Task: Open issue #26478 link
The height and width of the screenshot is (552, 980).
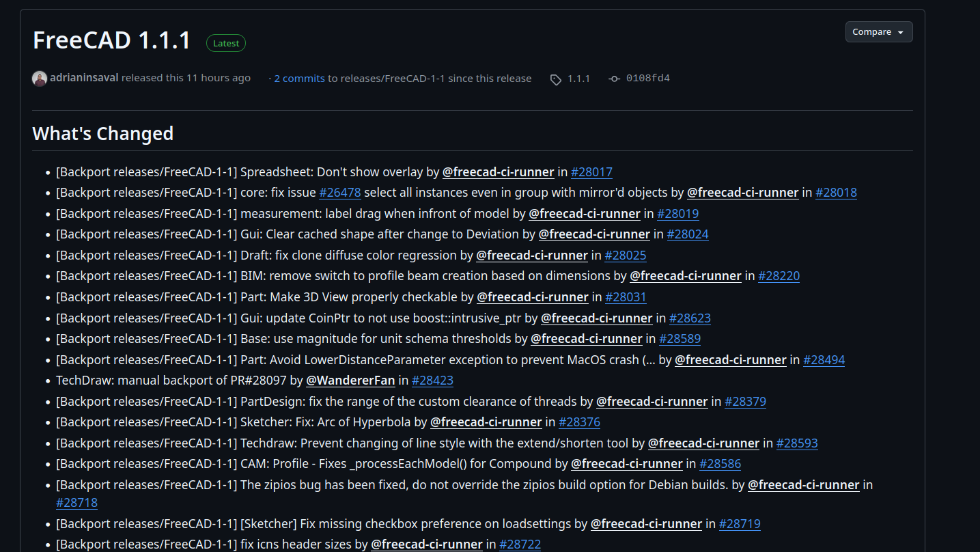Action: [340, 193]
